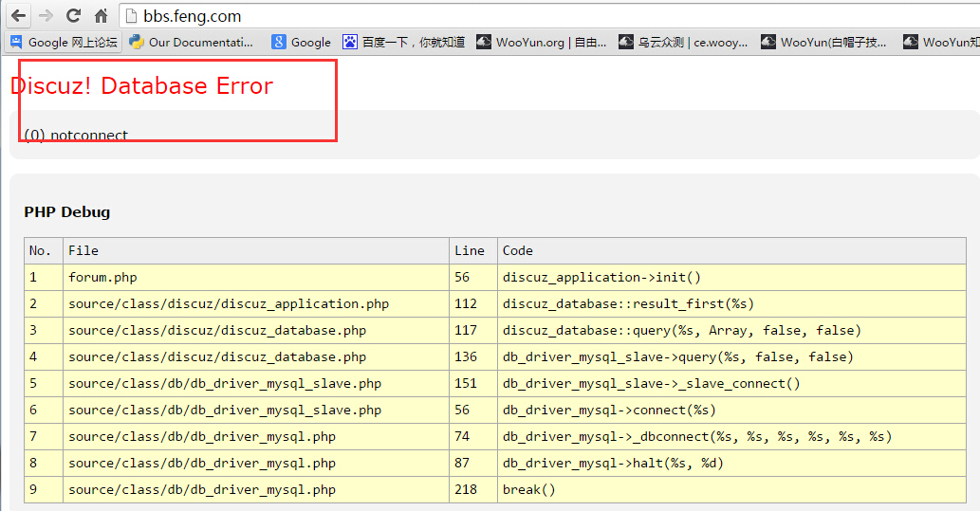Screen dimensions: 980x511
Task: Click the discuz_database::result_first(%s) code cell
Action: (x=731, y=303)
